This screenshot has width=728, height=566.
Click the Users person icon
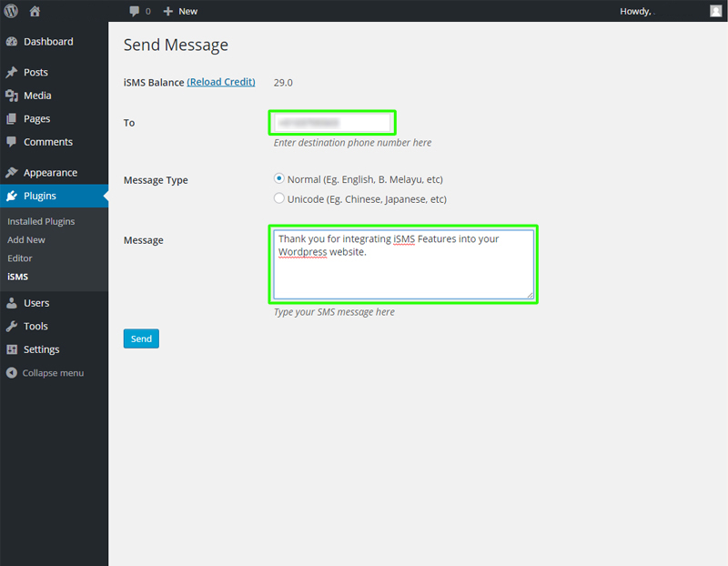pyautogui.click(x=12, y=303)
